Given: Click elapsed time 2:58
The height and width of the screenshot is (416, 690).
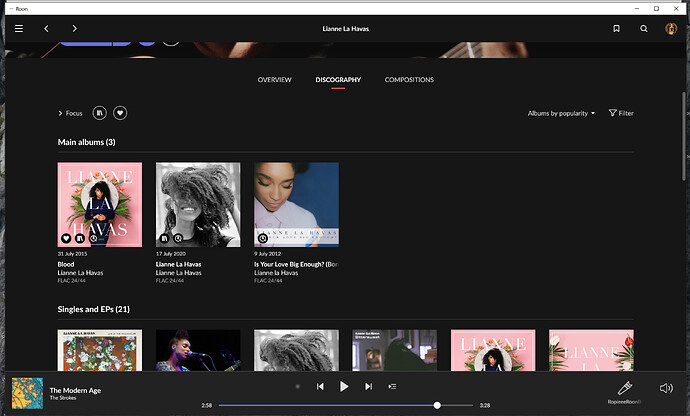Looking at the screenshot, I should [206, 405].
